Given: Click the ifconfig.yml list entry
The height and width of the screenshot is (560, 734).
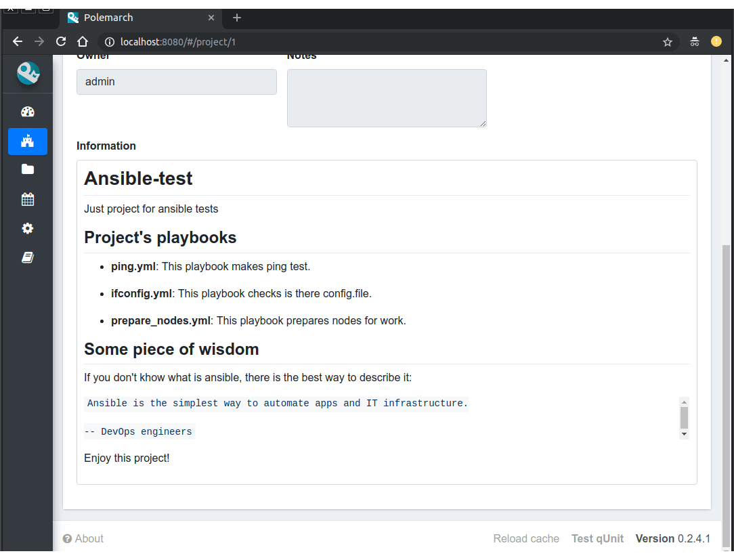Looking at the screenshot, I should point(241,294).
